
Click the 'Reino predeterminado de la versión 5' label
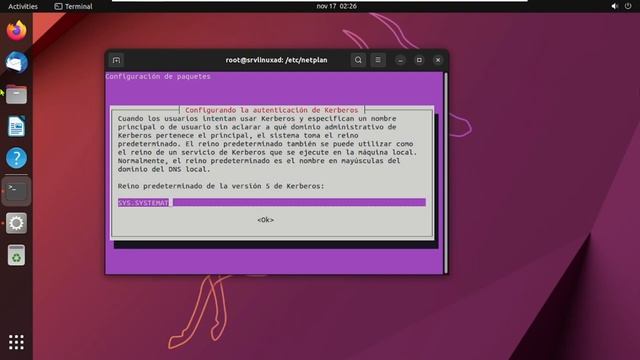pos(221,186)
